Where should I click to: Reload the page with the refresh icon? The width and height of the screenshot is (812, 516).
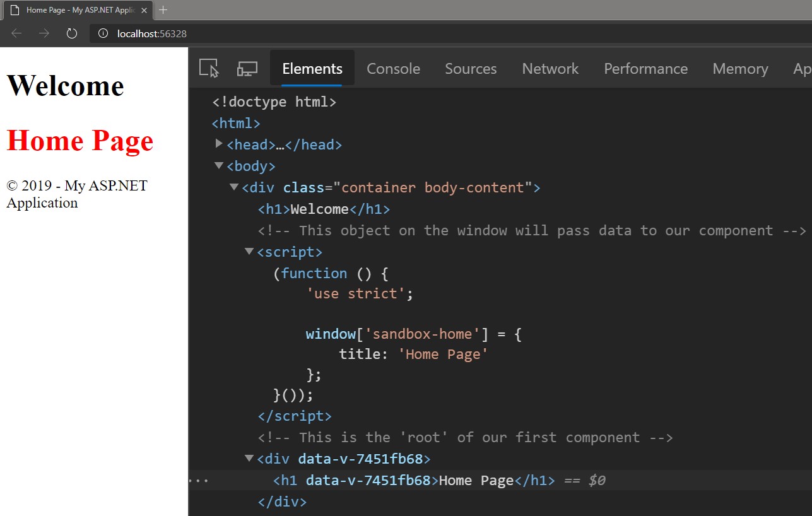pos(72,33)
